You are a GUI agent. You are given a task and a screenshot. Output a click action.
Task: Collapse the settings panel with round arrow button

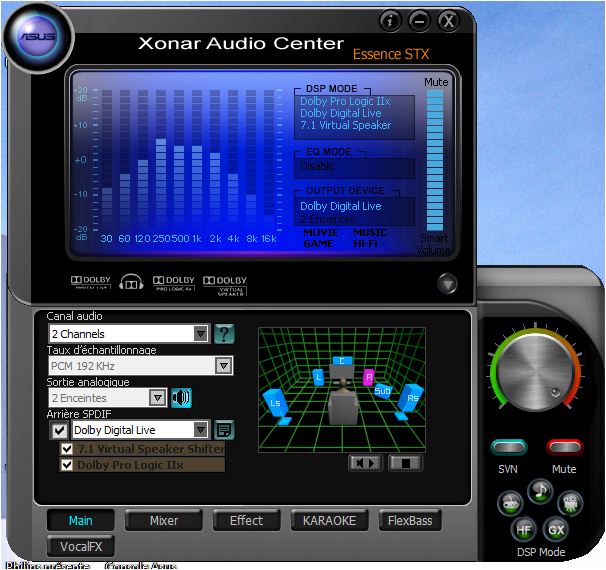point(447,284)
